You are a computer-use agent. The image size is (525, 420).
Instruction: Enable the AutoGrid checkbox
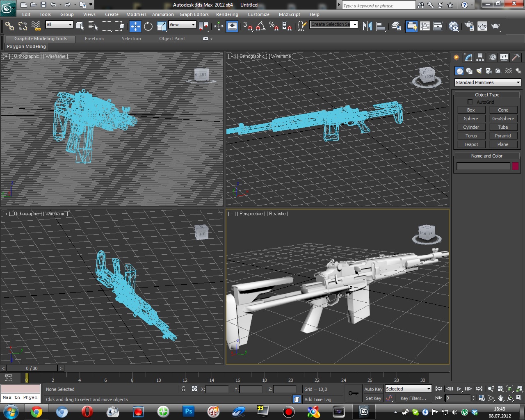470,102
